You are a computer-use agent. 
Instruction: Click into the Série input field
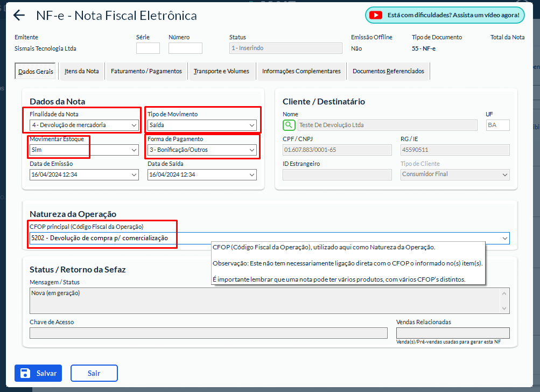coord(148,48)
